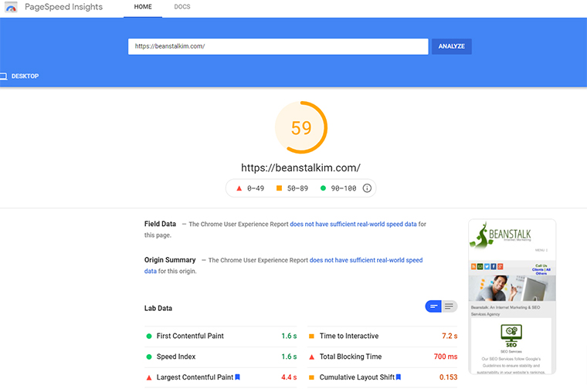The width and height of the screenshot is (587, 392).
Task: Click the Lab Data heading
Action: click(x=158, y=308)
